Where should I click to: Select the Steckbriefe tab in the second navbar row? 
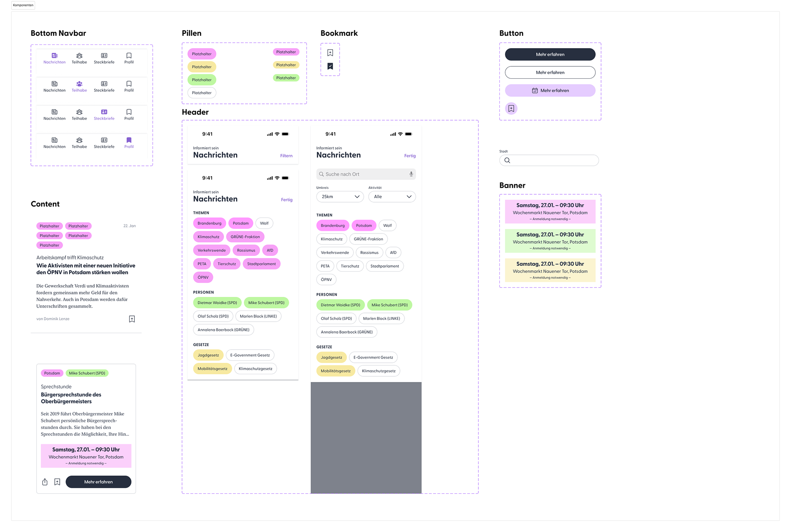tap(104, 86)
